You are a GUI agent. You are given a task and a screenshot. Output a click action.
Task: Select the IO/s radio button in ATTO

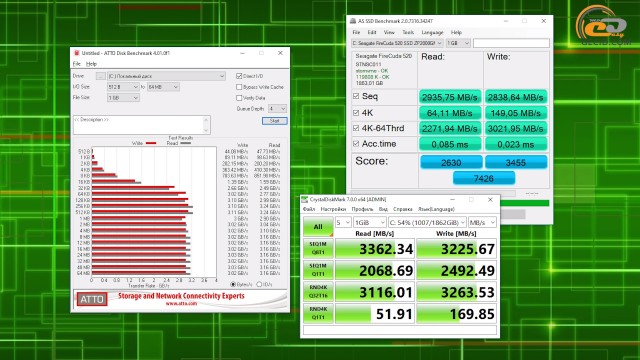click(259, 284)
